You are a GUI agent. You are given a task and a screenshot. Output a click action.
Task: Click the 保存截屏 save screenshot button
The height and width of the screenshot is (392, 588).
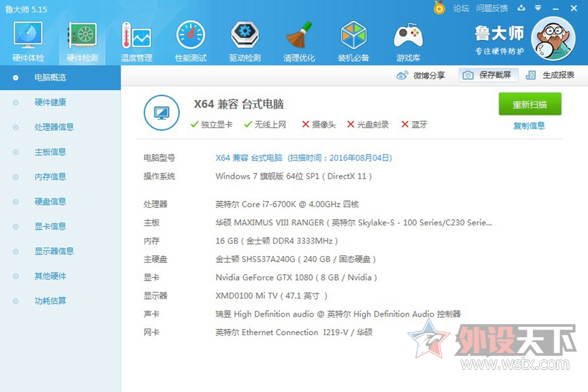pos(488,75)
